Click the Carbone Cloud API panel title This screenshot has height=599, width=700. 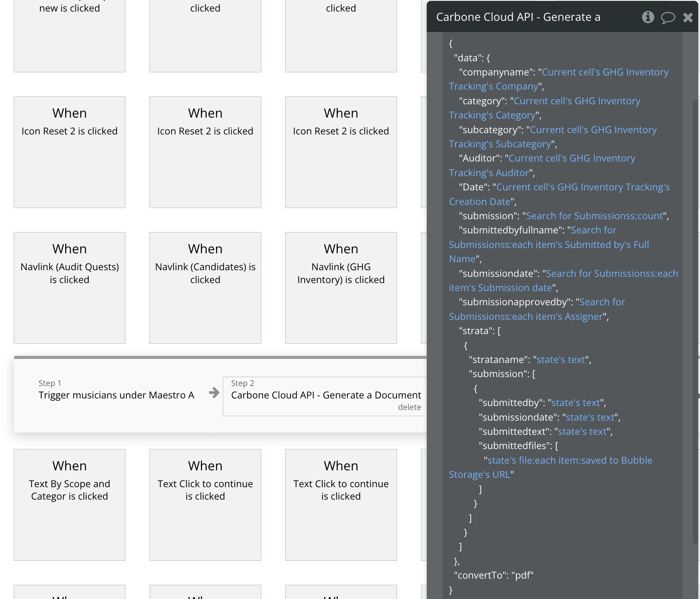pos(518,17)
